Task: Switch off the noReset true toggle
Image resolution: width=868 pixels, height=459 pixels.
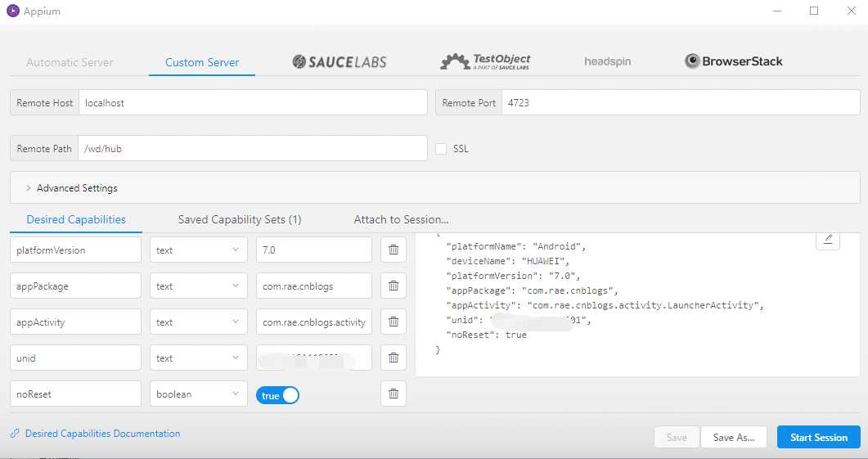Action: tap(277, 395)
